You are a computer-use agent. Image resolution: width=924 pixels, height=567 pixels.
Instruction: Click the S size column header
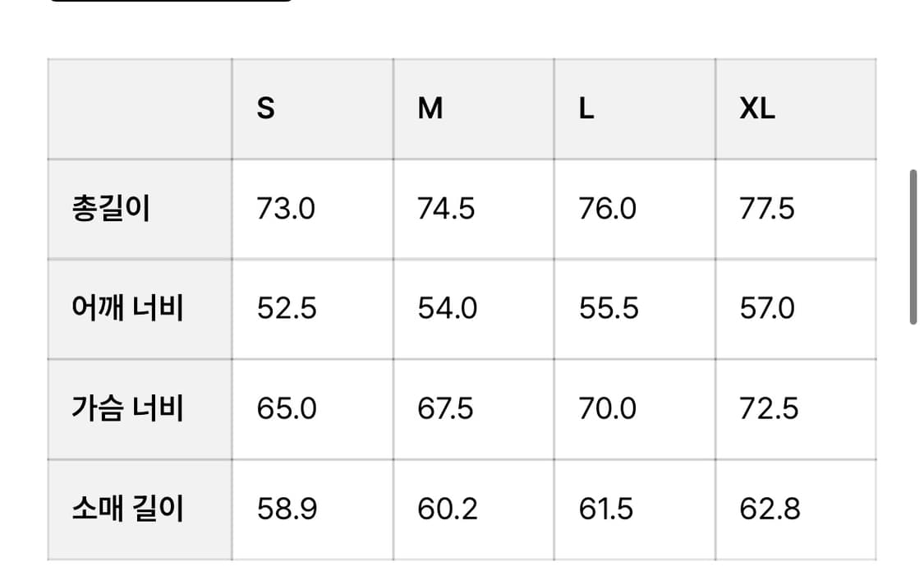tap(266, 108)
